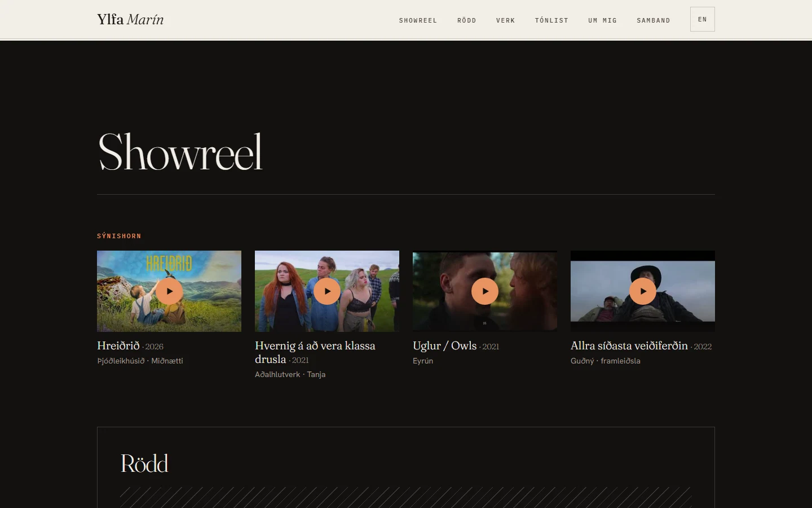
Task: Select the Hvernig á að vera klassa drusla title
Action: [x=315, y=352]
